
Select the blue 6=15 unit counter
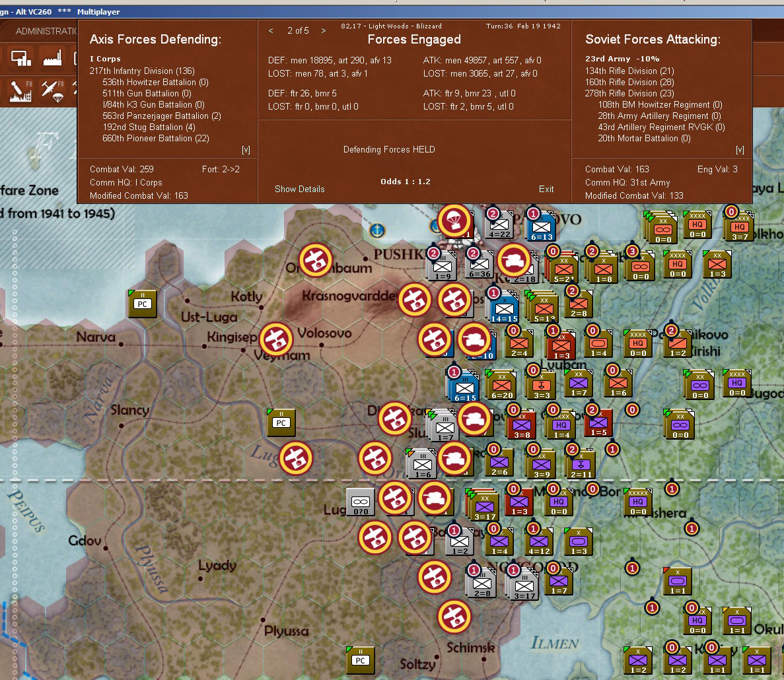click(x=465, y=389)
